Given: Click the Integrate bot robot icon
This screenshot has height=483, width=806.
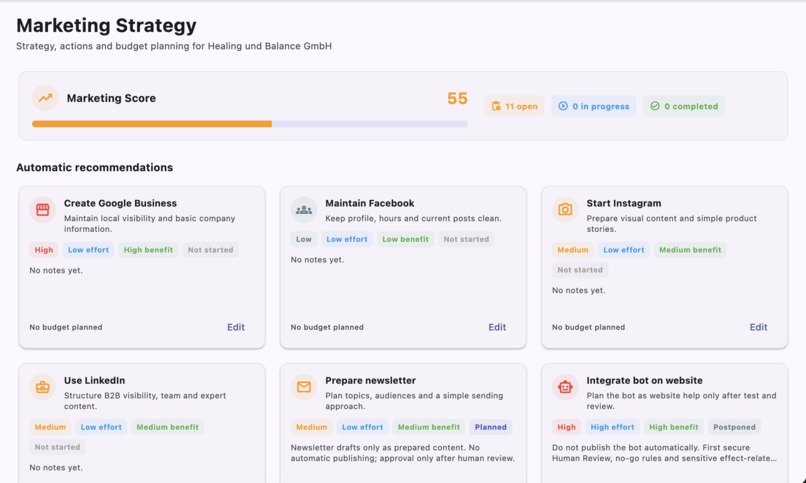Looking at the screenshot, I should pos(565,387).
